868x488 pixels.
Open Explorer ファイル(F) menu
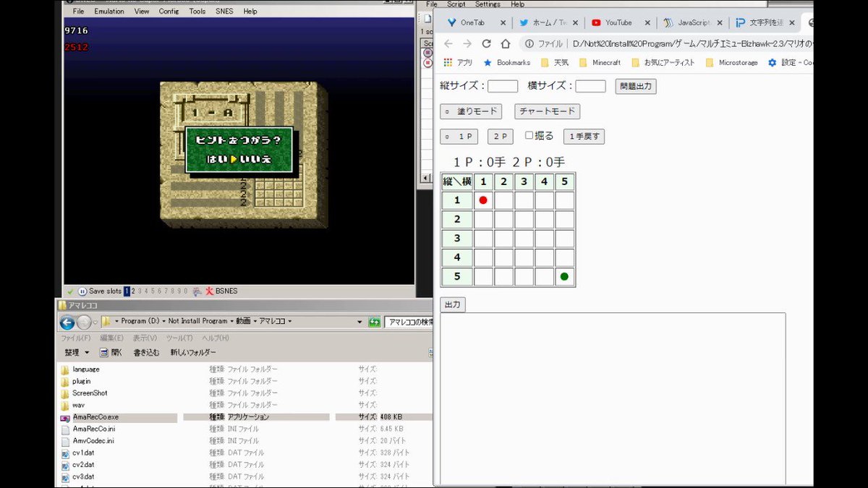coord(75,338)
